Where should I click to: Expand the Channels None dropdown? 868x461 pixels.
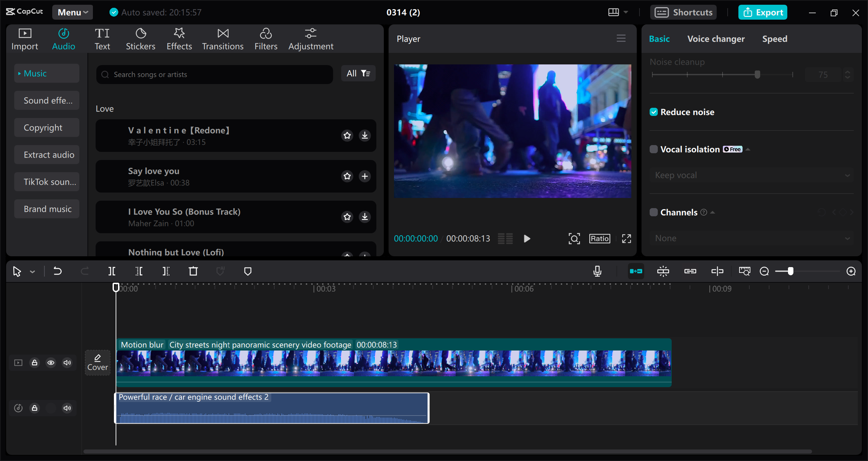(751, 238)
